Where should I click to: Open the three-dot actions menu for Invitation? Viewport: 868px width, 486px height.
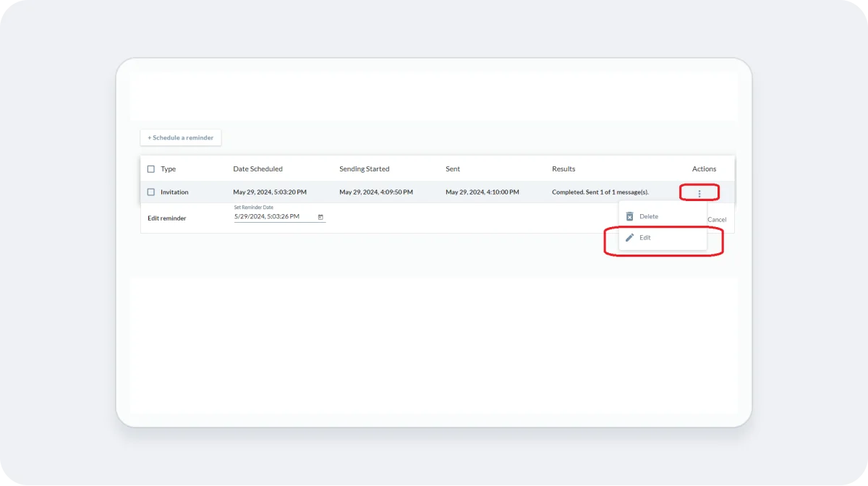tap(699, 193)
